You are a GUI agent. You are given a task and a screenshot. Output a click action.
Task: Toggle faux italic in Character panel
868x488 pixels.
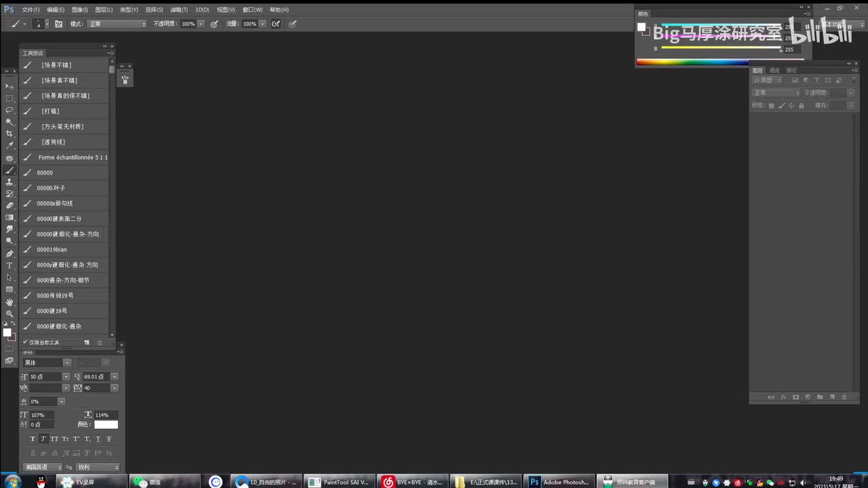click(43, 439)
